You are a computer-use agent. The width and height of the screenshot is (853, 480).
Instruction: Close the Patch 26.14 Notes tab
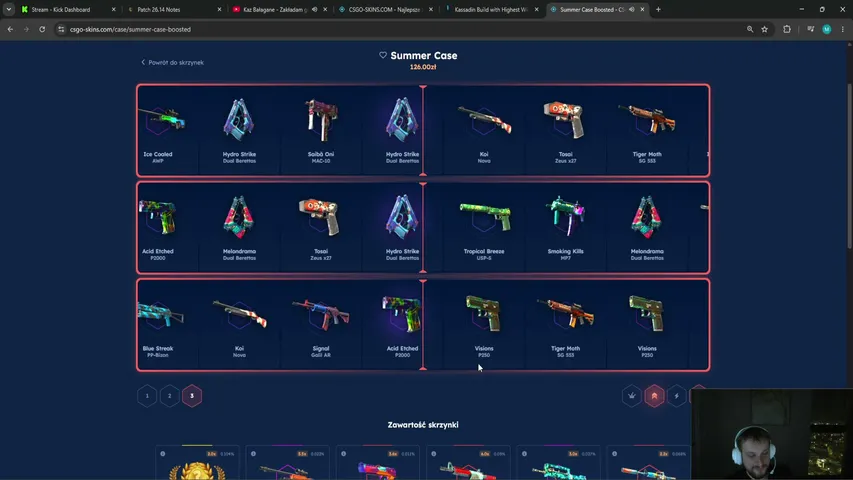219,9
